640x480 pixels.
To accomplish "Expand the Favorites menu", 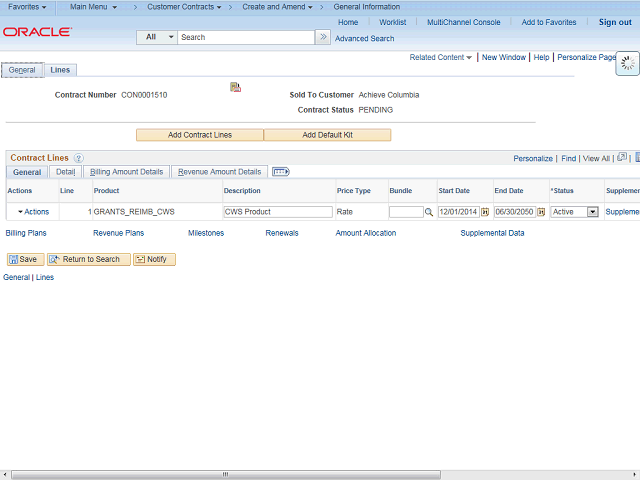I will point(27,7).
